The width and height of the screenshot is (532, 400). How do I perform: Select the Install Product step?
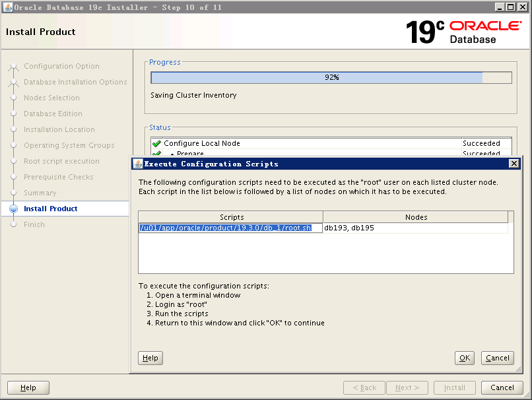tap(51, 209)
